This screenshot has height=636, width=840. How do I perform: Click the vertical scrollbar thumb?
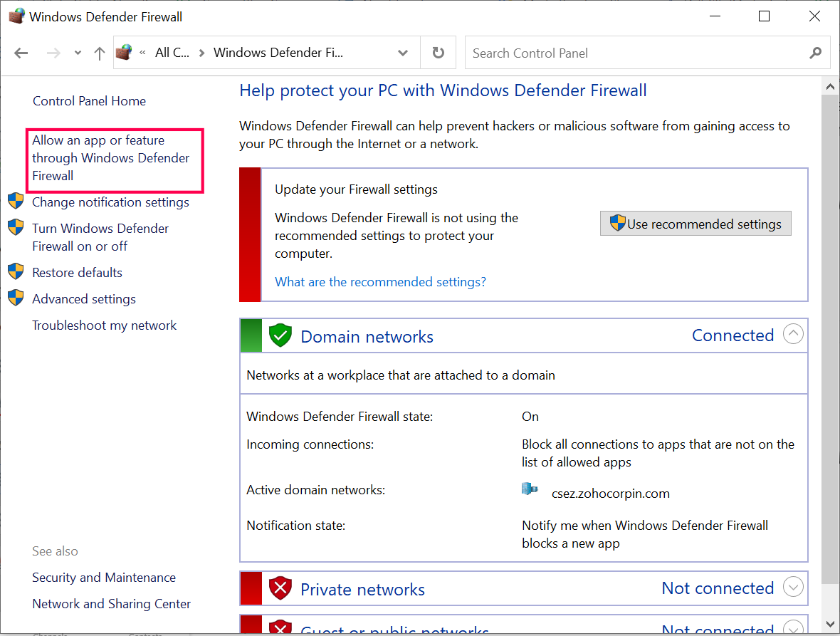click(x=830, y=340)
